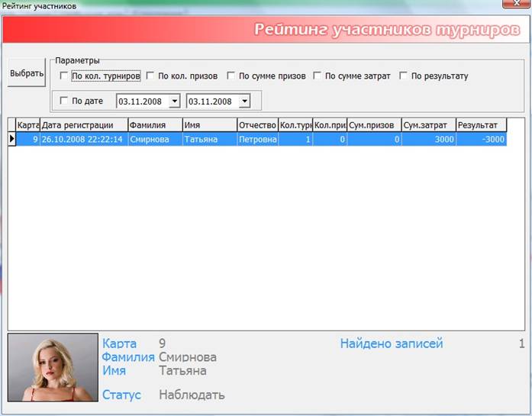Click the Отчество column header
The width and height of the screenshot is (532, 416).
point(256,125)
